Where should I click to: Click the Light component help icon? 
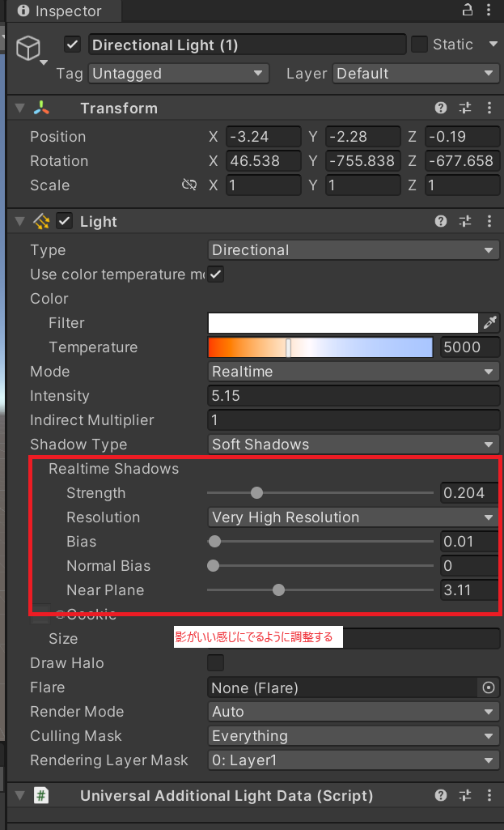(x=440, y=220)
